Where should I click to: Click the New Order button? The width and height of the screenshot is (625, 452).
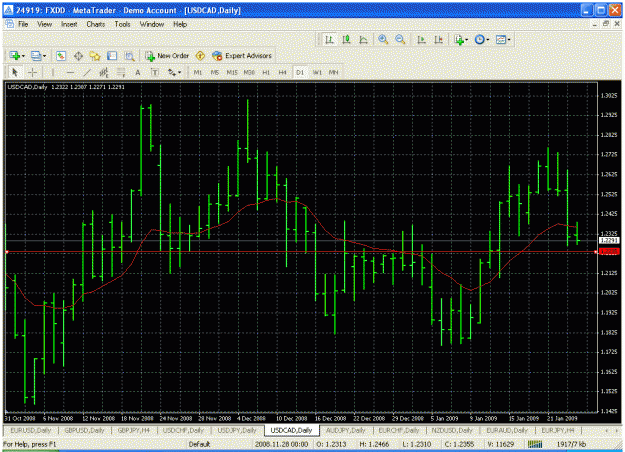coord(167,56)
